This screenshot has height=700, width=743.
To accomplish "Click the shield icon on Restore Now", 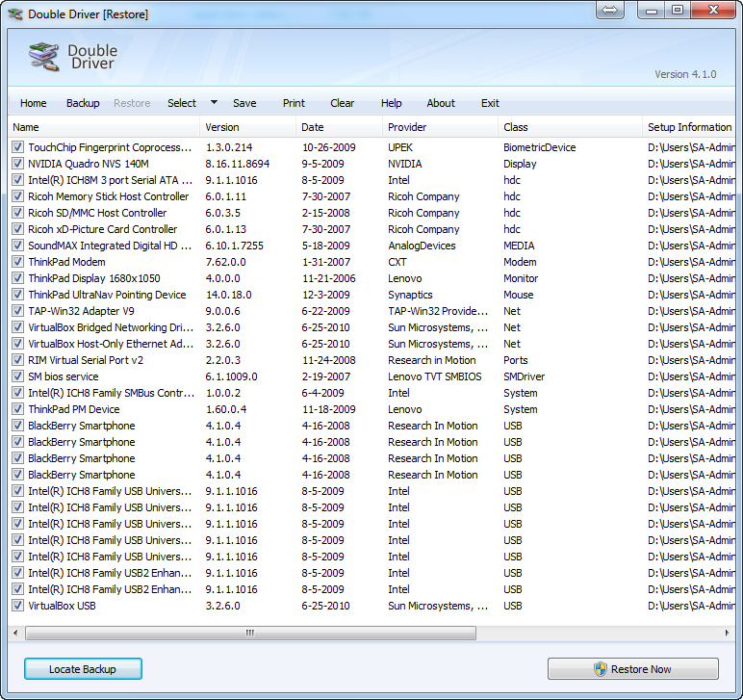I will click(601, 669).
